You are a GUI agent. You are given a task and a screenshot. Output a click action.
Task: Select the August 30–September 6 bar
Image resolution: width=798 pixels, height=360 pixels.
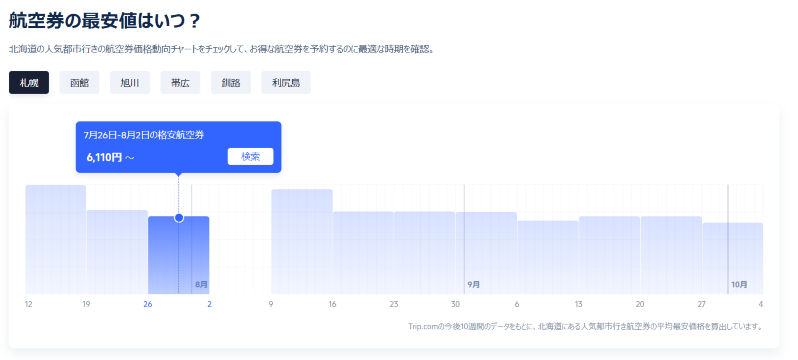486,253
